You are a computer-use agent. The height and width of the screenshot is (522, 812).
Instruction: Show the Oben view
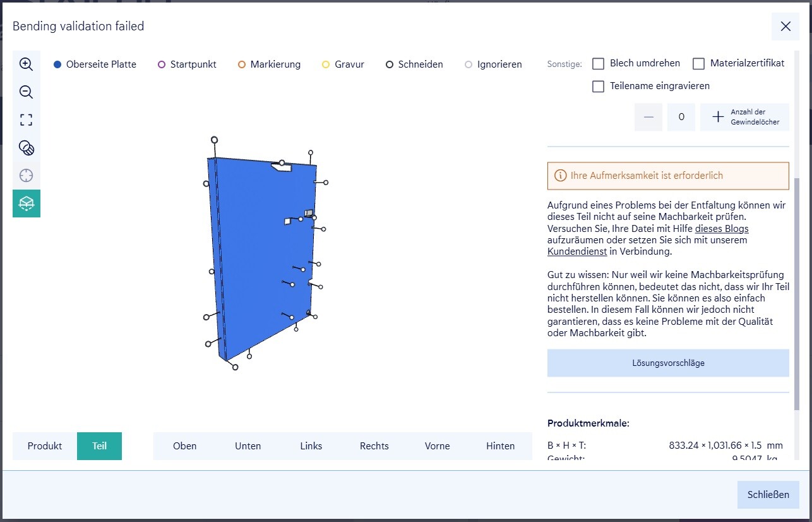(x=184, y=446)
